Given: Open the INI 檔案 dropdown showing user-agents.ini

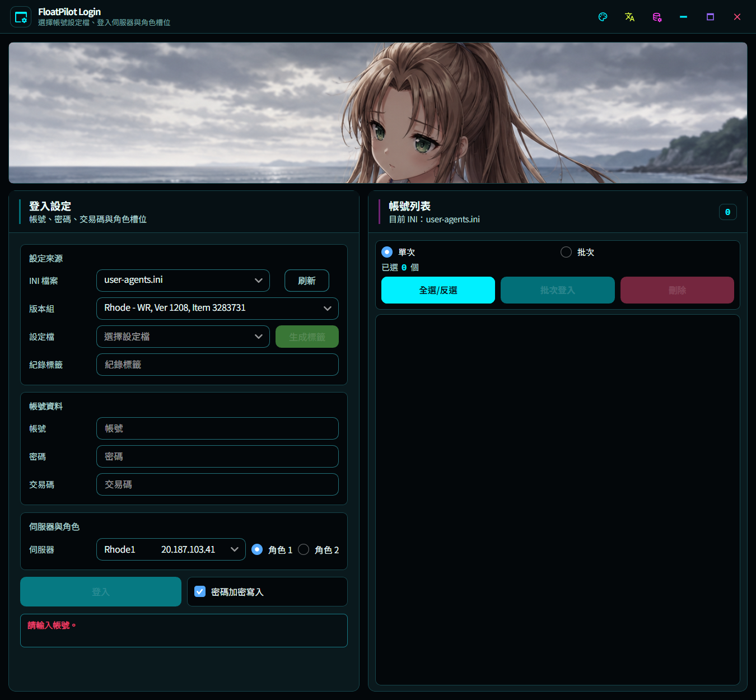Looking at the screenshot, I should click(x=183, y=281).
